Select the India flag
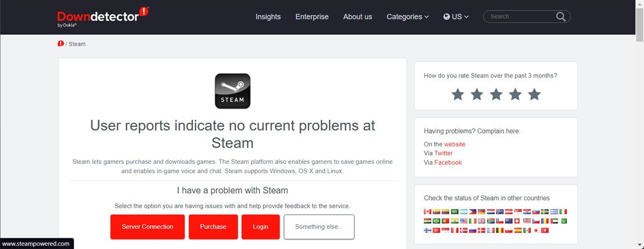This screenshot has width=644, height=249. coord(455,221)
